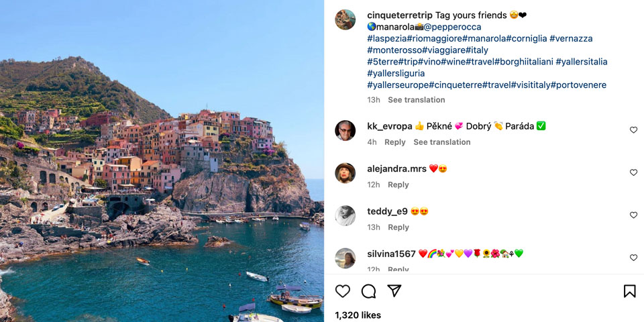Viewport: 644px width, 322px height.
Task: Open alejandra.mrs's avatar
Action: point(345,173)
